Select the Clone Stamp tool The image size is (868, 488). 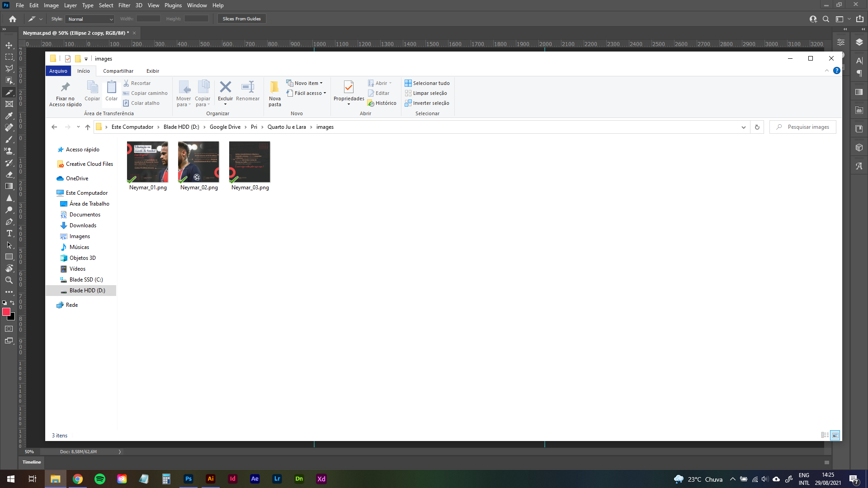pos(9,151)
